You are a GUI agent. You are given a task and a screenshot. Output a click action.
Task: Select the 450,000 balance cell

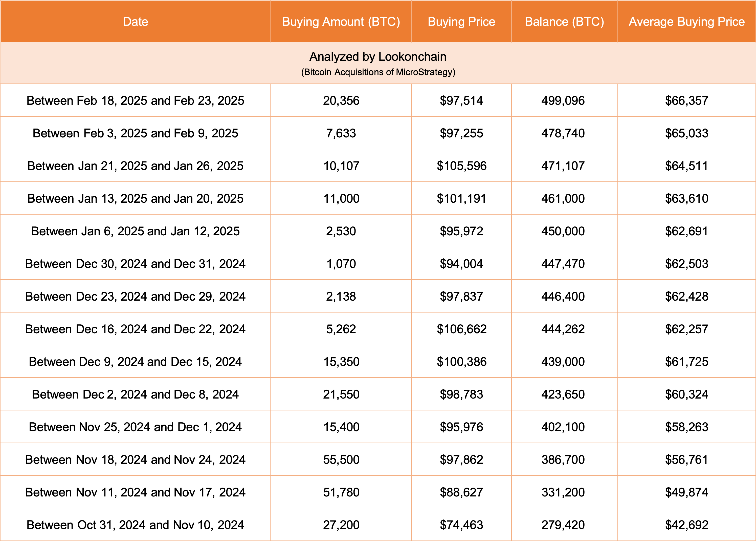[563, 231]
